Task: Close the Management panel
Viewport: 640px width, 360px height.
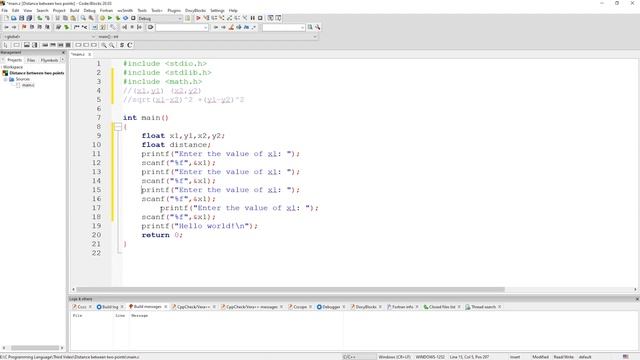Action: (x=63, y=53)
